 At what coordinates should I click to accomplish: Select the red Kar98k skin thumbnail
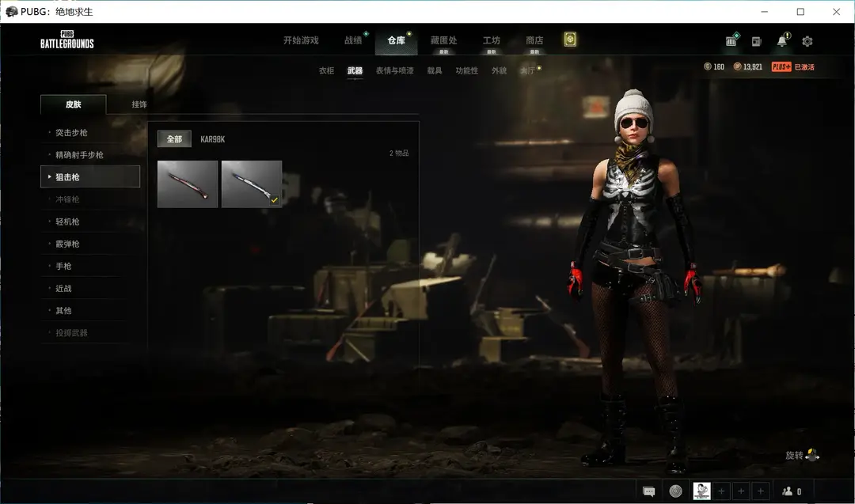coord(188,184)
